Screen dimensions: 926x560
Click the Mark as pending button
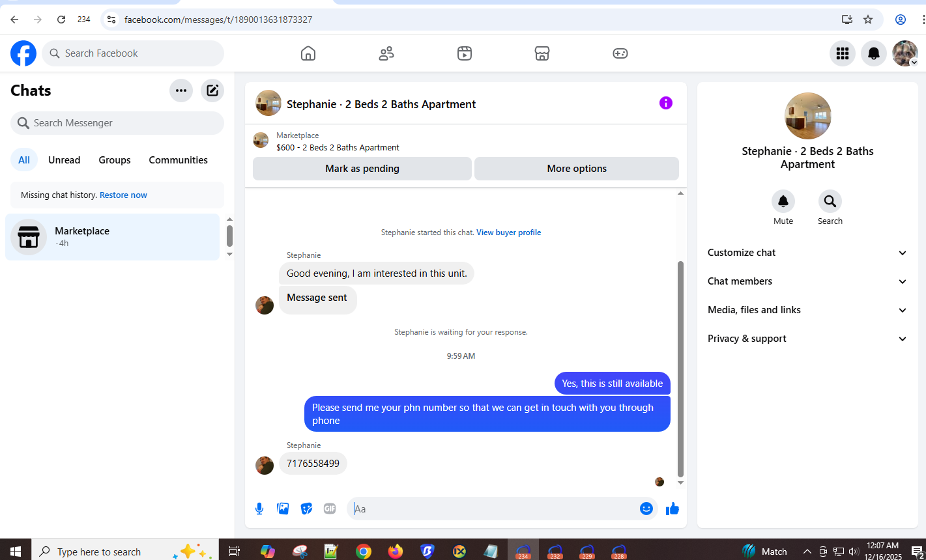[x=362, y=169]
